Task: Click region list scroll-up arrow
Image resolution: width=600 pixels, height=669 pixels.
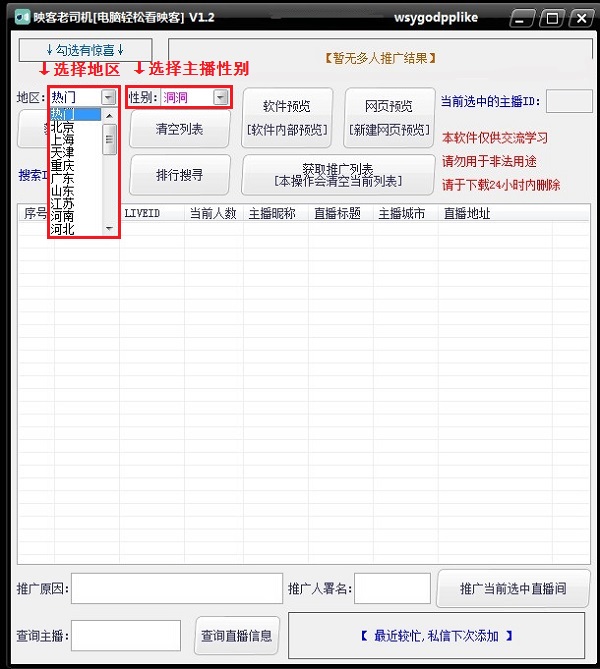Action: [x=109, y=116]
